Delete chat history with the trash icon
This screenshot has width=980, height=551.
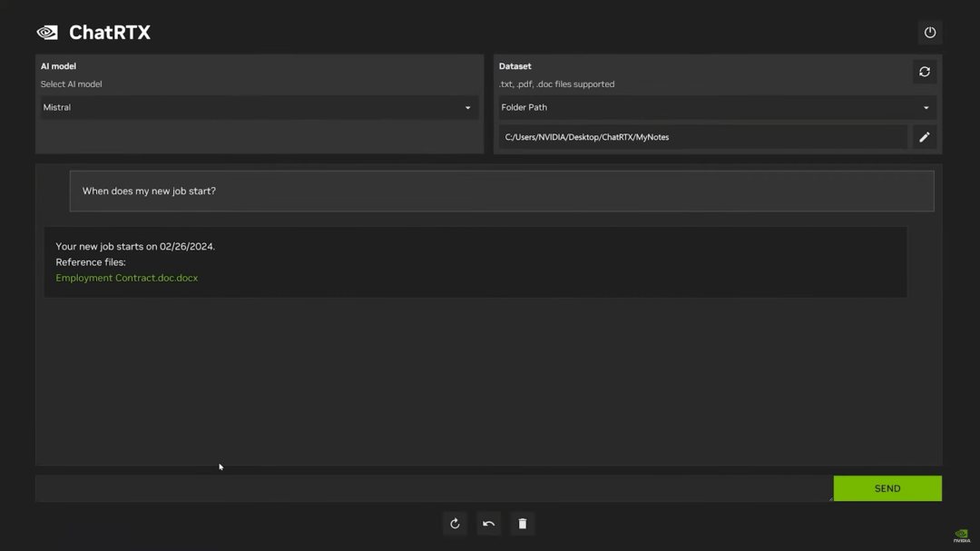(522, 524)
